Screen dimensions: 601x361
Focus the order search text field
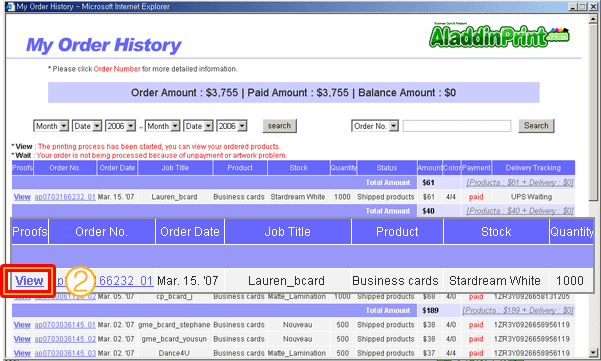click(456, 126)
